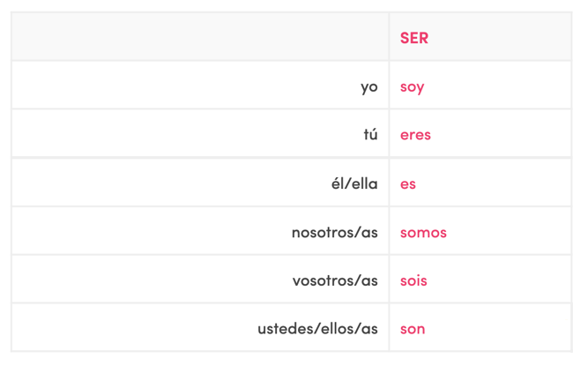Viewport: 588px width, 366px height.
Task: Click the verb form "es"
Action: point(407,183)
